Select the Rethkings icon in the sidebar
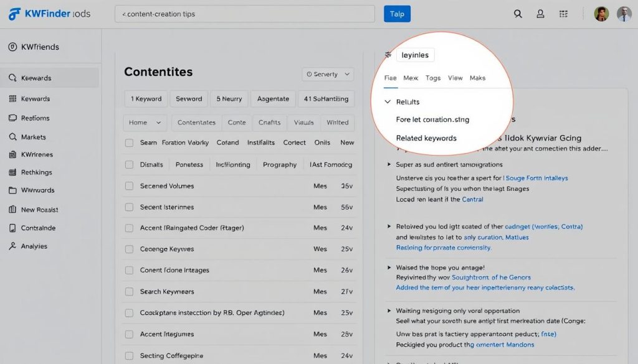Viewport: 638px width, 364px height. 14,172
